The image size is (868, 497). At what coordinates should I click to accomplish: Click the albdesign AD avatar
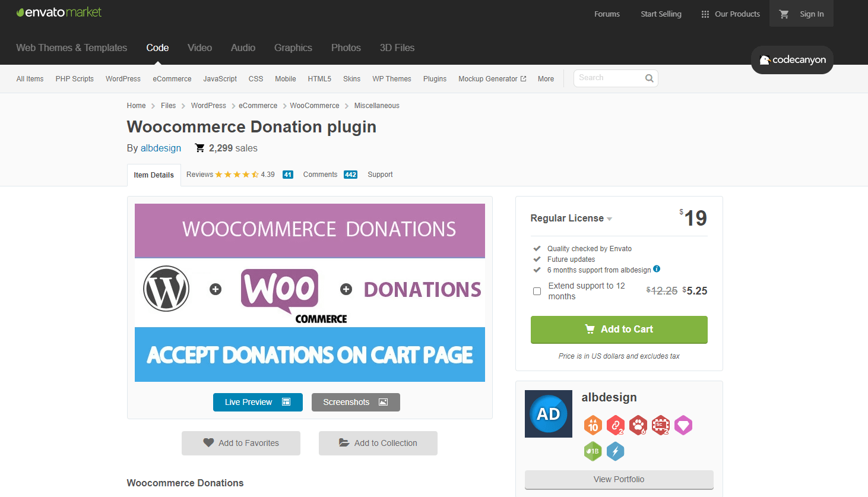pos(548,414)
